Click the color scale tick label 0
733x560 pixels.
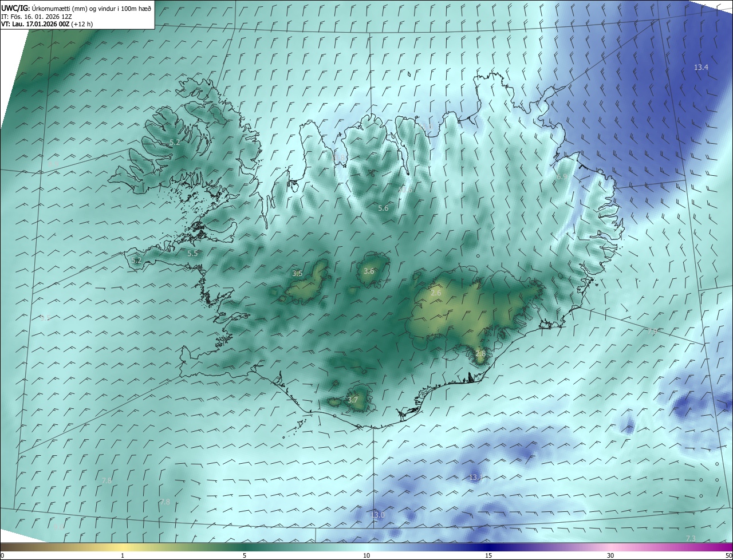pos(2,555)
